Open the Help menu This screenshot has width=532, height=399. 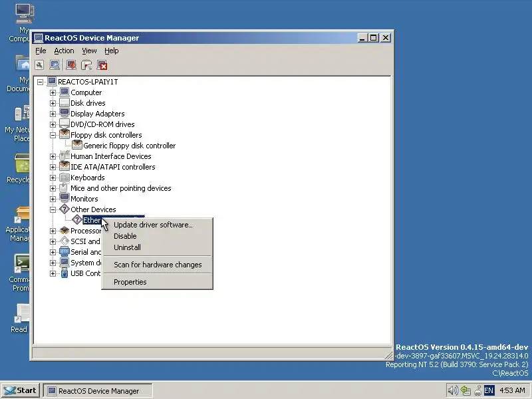click(x=111, y=51)
